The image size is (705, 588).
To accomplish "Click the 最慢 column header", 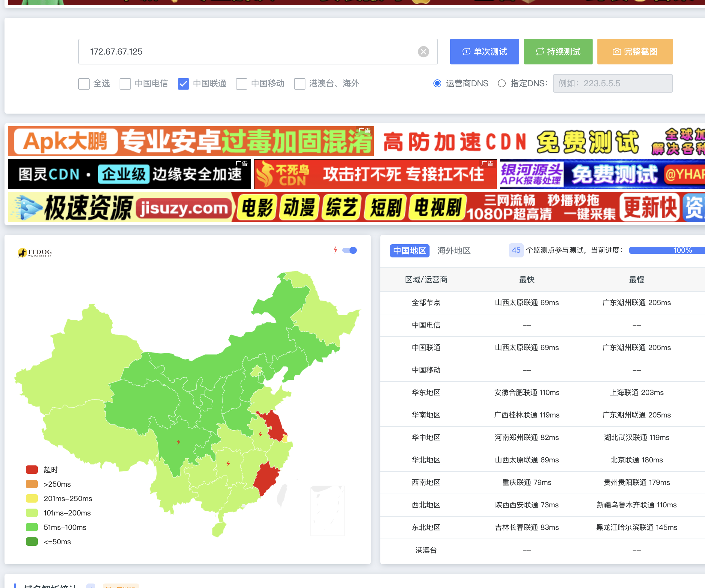I will click(637, 280).
